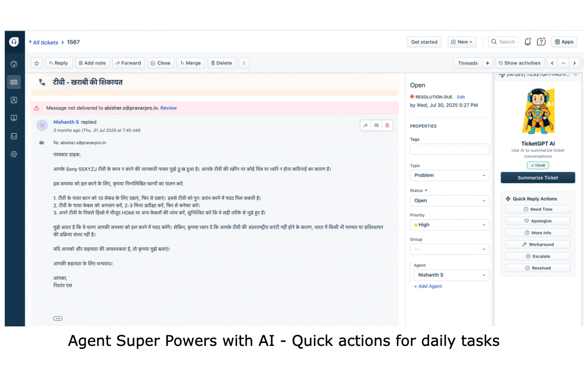
Task: Delete the reply using the red trash icon
Action: pos(387,126)
